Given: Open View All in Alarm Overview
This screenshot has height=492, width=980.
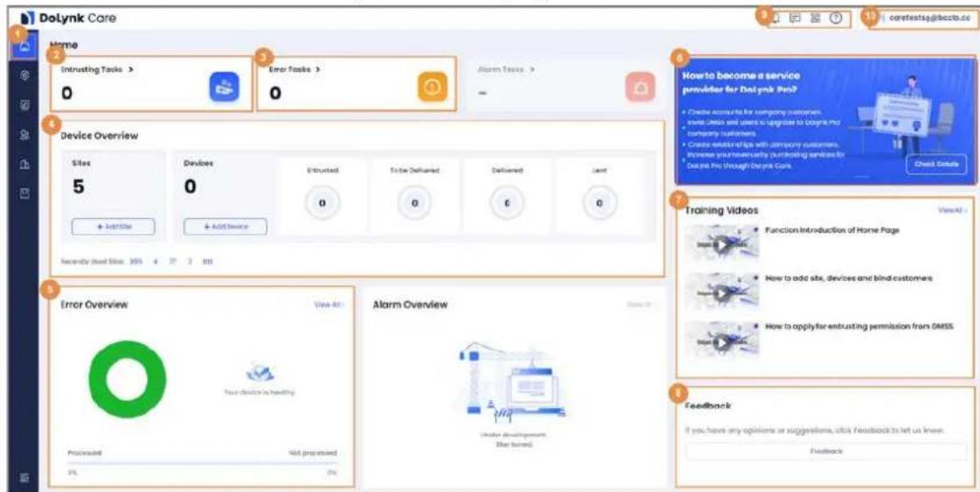Looking at the screenshot, I should 641,305.
